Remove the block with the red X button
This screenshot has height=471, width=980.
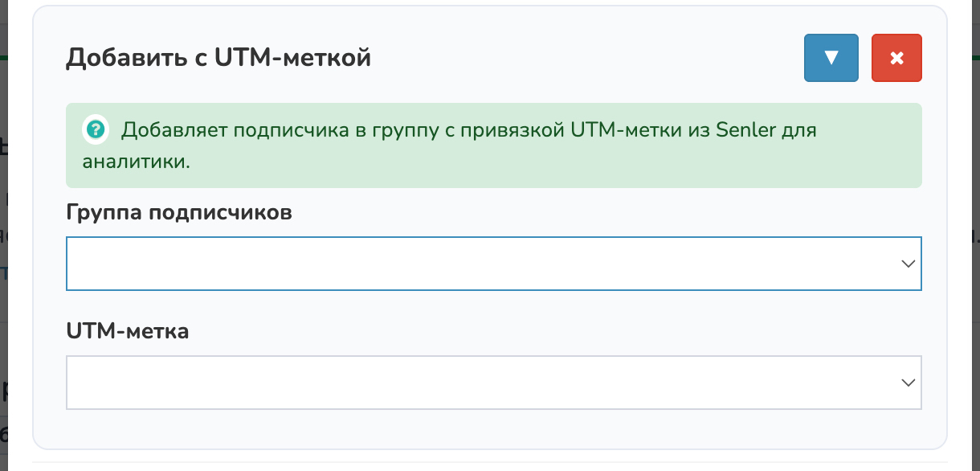click(x=896, y=58)
